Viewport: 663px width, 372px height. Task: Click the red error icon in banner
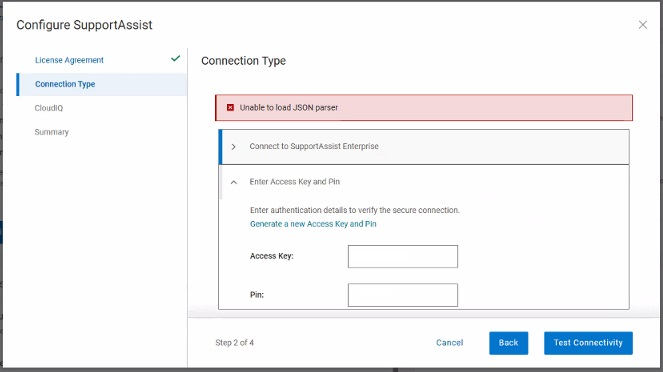pyautogui.click(x=230, y=108)
